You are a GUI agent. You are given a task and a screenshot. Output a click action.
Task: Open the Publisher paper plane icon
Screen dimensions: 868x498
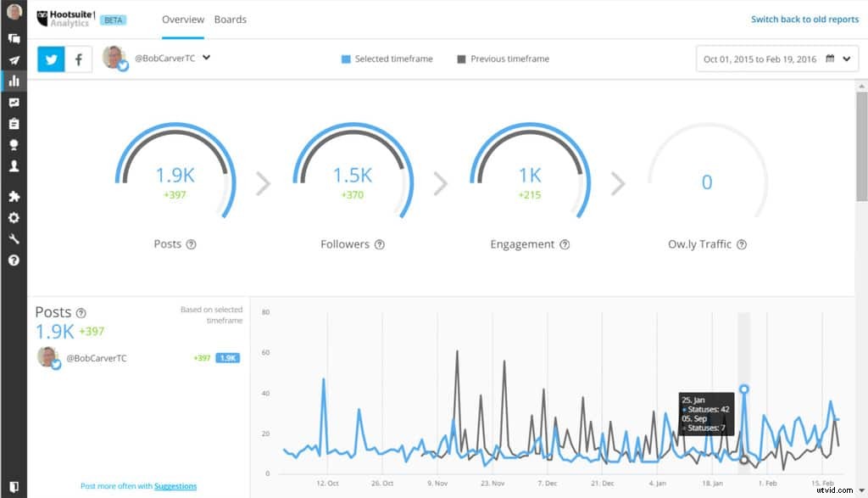pos(12,59)
